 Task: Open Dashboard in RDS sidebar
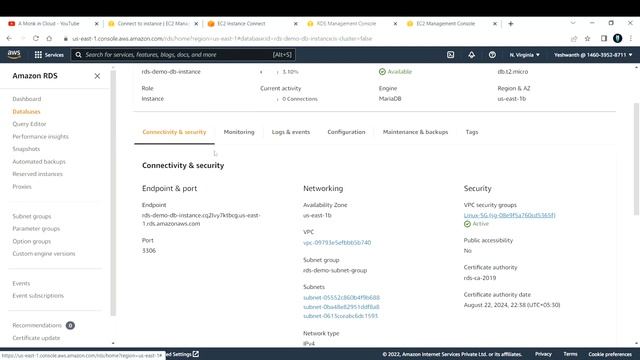click(27, 99)
